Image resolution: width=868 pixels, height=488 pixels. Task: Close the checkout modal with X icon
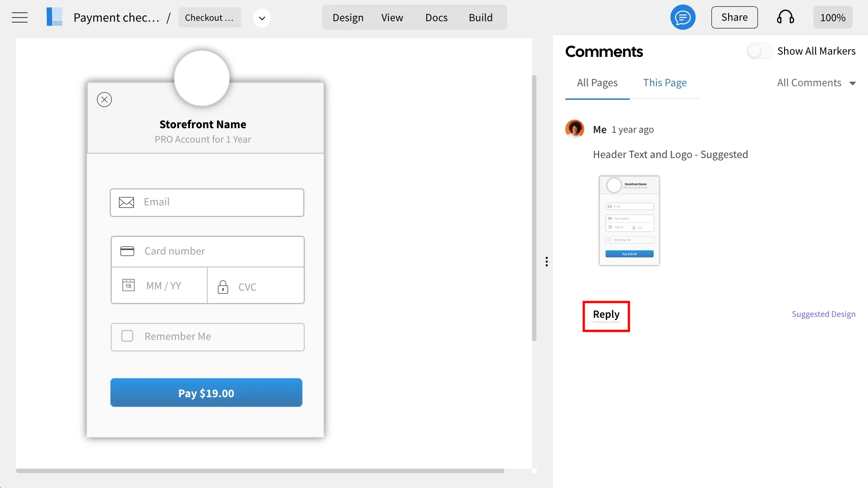point(104,99)
